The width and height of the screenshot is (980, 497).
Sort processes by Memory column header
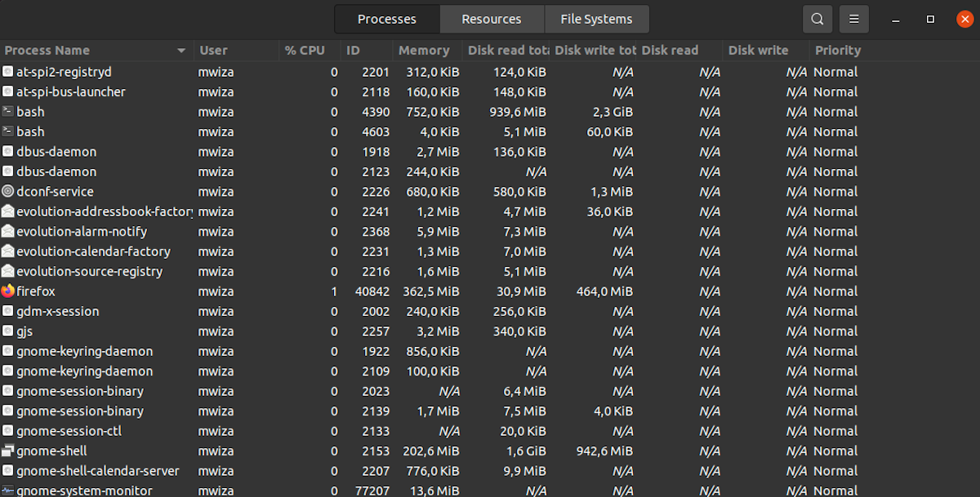(424, 51)
